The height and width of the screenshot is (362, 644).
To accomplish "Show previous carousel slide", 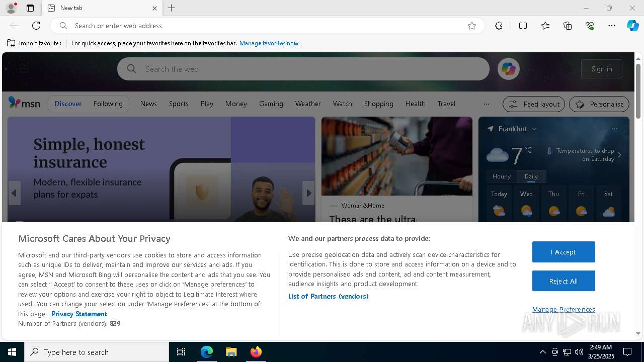I will point(14,193).
